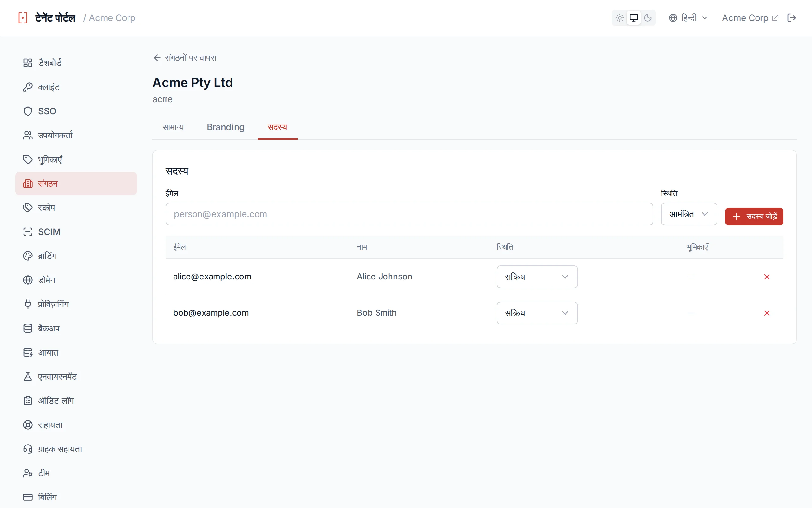The height and width of the screenshot is (508, 812).
Task: Change Alice Johnson's सक्रिय status dropdown
Action: (x=537, y=277)
